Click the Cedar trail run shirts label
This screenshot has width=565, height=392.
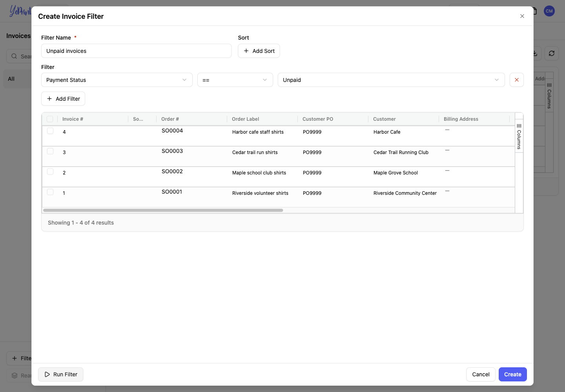pos(255,152)
